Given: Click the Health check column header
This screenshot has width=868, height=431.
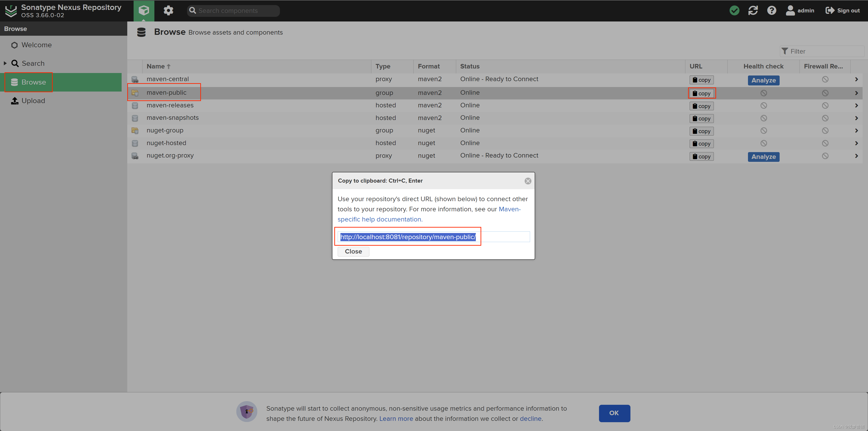Looking at the screenshot, I should coord(763,66).
